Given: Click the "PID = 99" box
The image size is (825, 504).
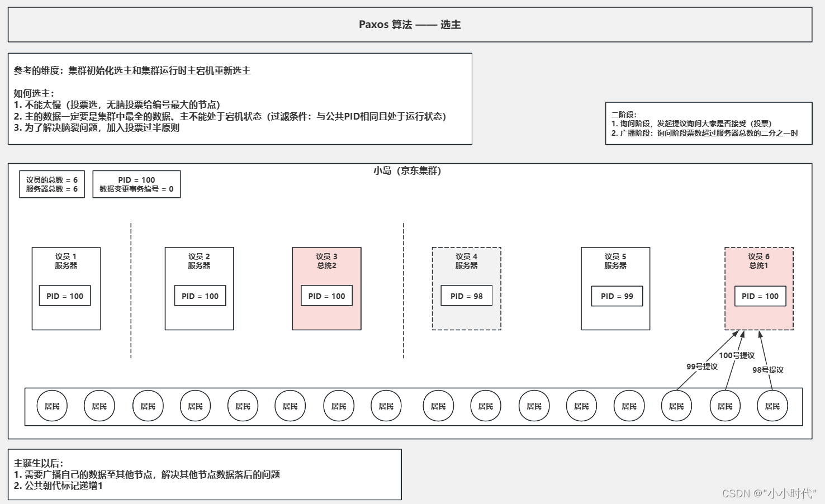Looking at the screenshot, I should pos(617,296).
